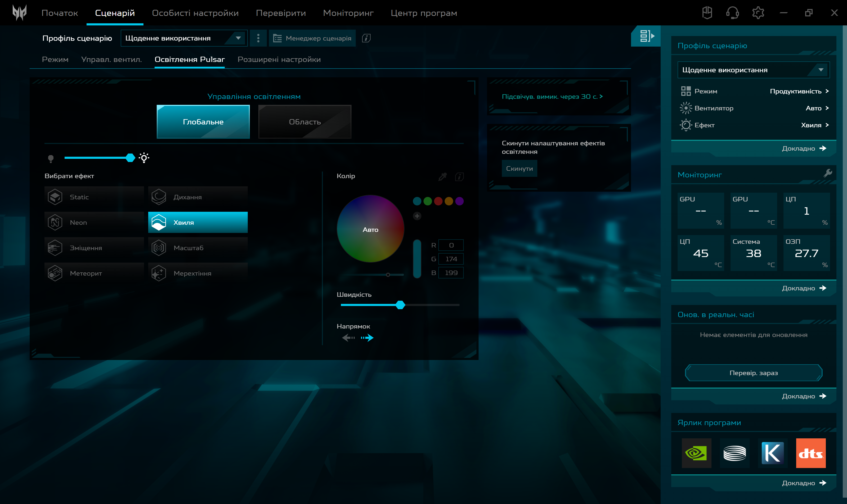
Task: Open Щоденне використання profile dropdown in toolbar
Action: click(183, 38)
